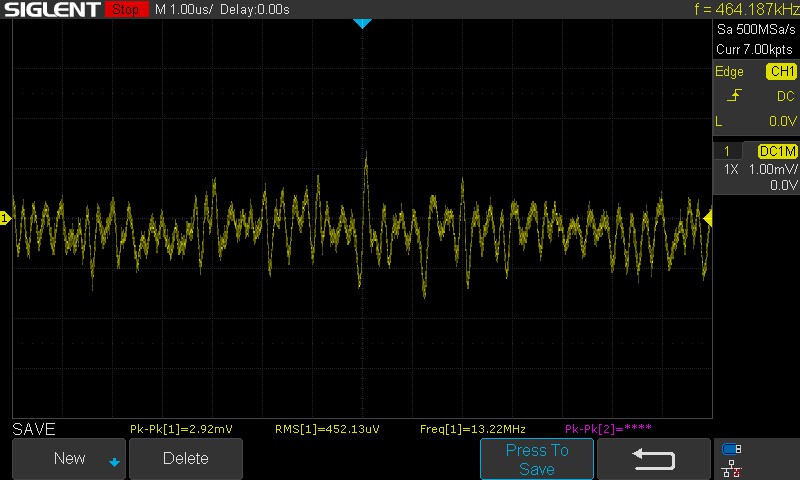Click the rising edge slope icon
The width and height of the screenshot is (800, 480).
pyautogui.click(x=734, y=96)
